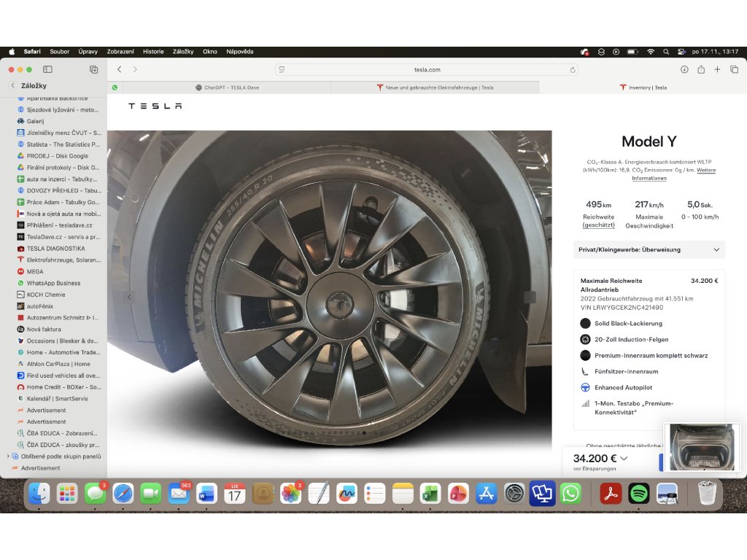
Task: Click the tesla.com address field
Action: [x=427, y=69]
